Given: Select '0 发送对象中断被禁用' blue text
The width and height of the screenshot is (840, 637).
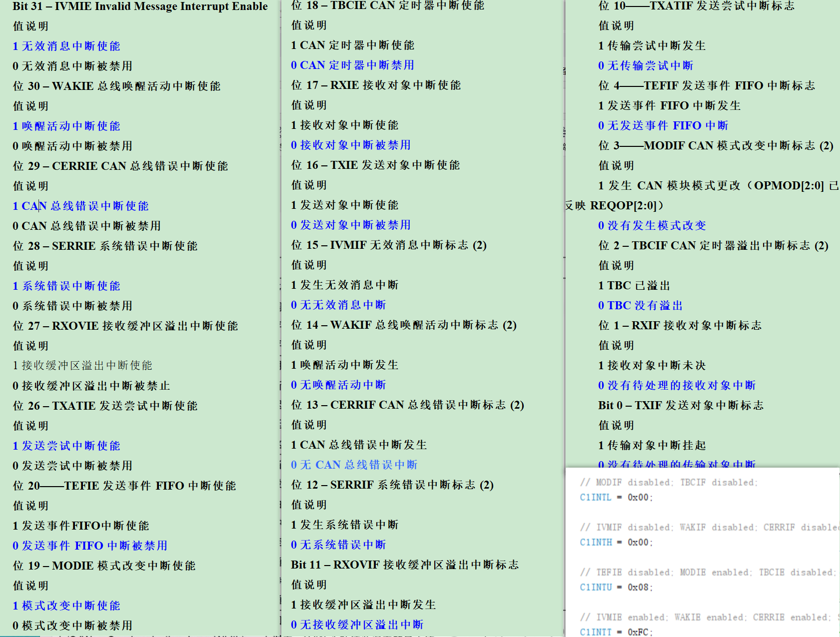Looking at the screenshot, I should (x=351, y=225).
